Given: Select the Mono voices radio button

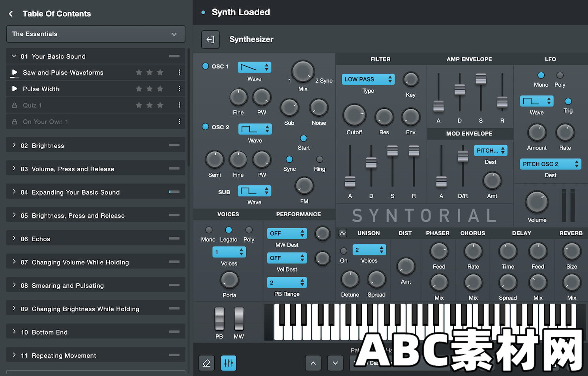Looking at the screenshot, I should 209,230.
